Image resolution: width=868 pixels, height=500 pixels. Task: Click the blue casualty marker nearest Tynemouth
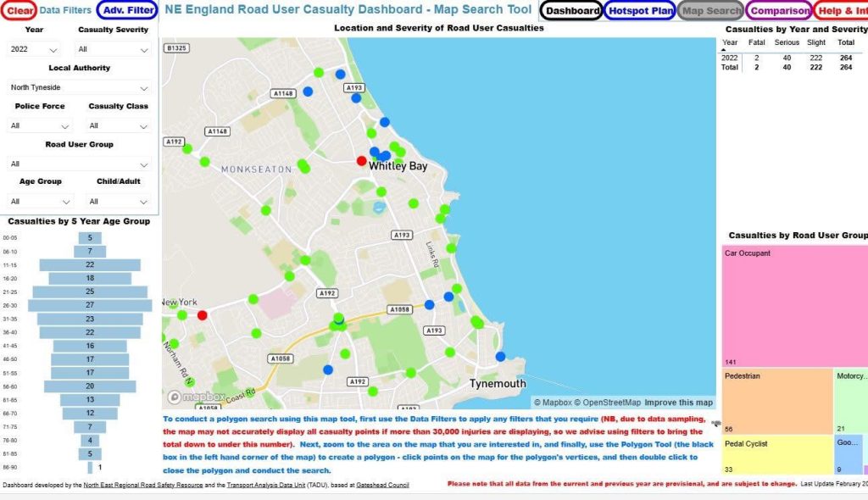point(500,357)
